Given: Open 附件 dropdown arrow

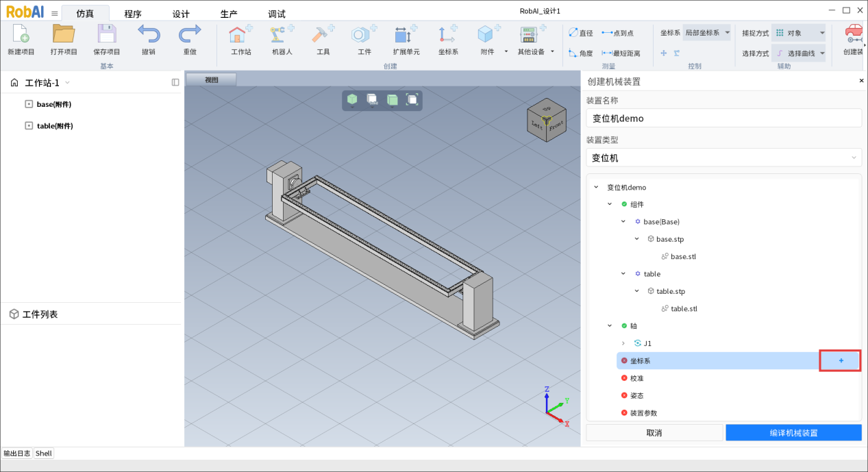Looking at the screenshot, I should click(506, 52).
